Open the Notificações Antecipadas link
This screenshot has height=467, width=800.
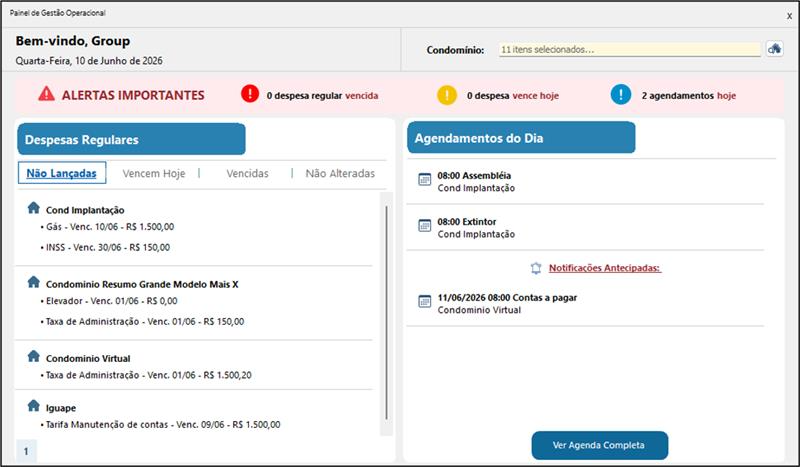[x=605, y=268]
